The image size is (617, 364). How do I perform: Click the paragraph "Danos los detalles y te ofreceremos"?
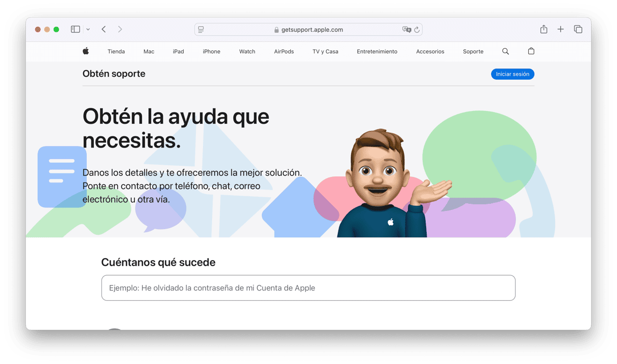click(x=192, y=186)
